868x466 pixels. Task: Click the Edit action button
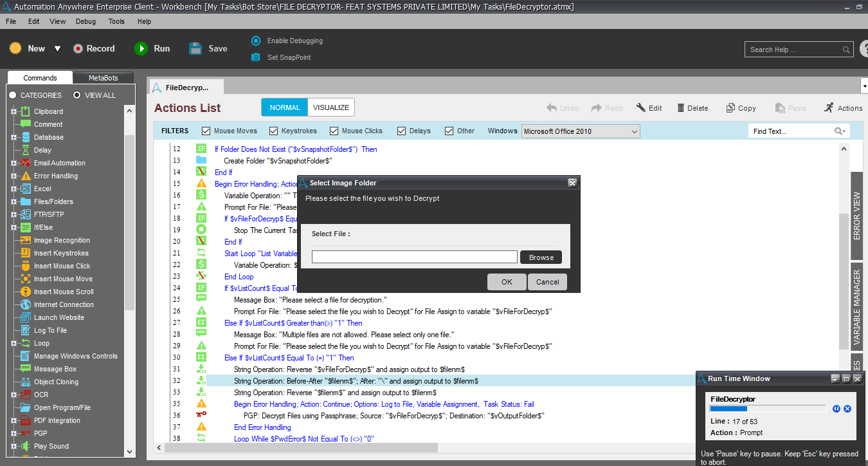click(x=649, y=108)
